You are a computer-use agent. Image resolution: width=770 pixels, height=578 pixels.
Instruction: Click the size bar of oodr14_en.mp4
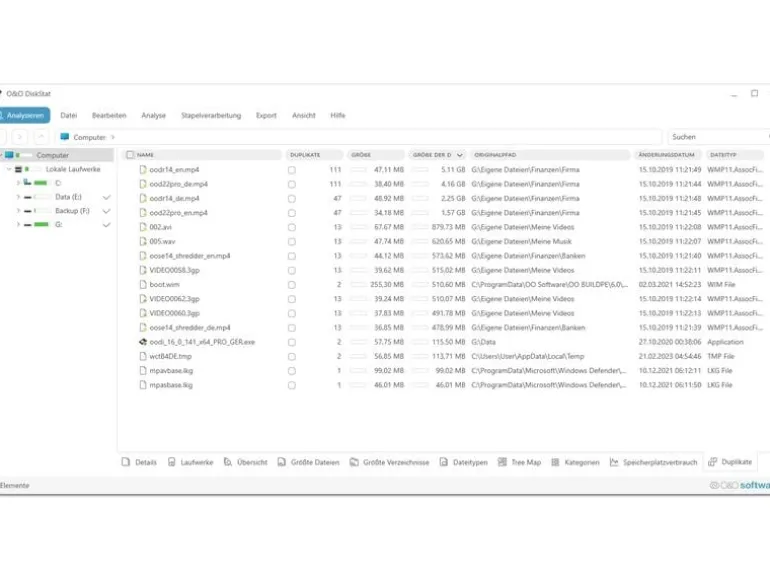pos(358,170)
